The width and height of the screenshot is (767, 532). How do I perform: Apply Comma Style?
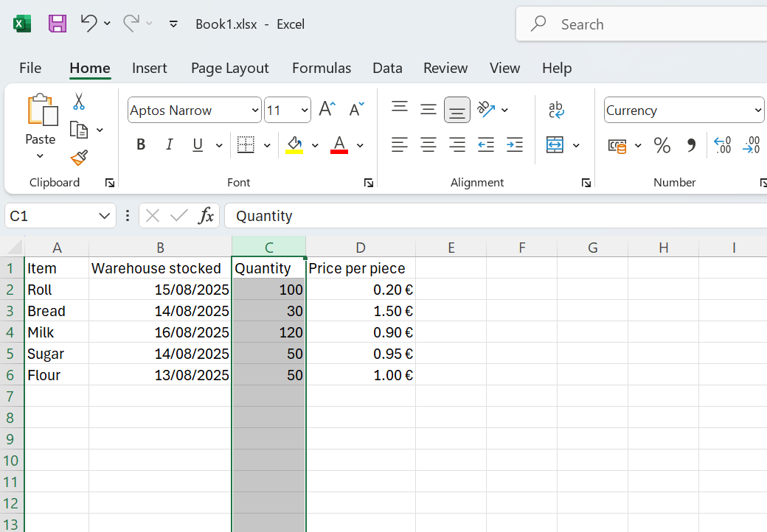tap(691, 145)
